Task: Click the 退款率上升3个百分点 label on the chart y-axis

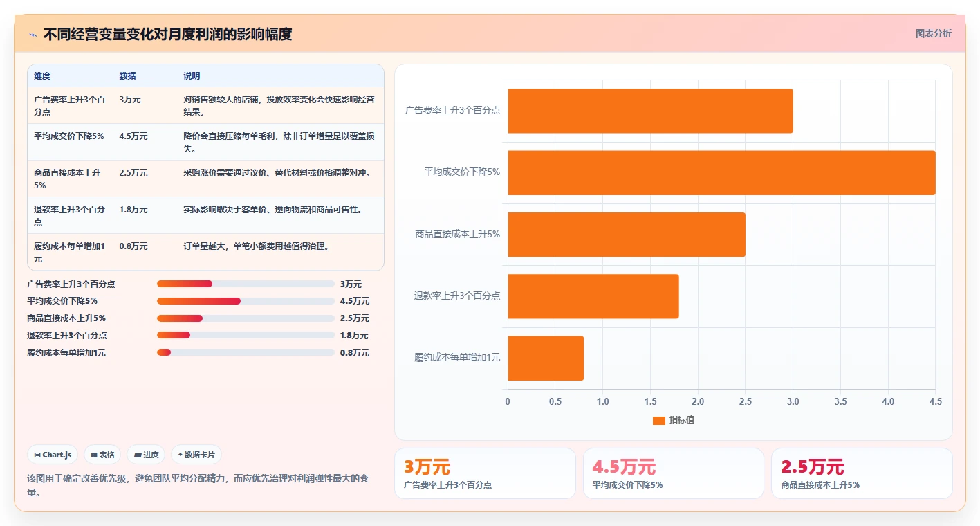Action: (457, 296)
